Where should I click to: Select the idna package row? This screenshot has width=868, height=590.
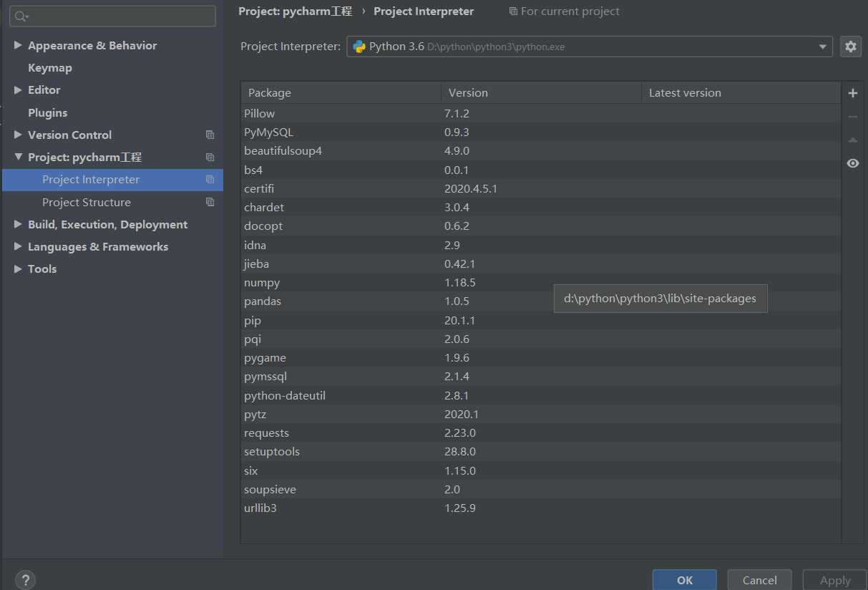click(x=541, y=245)
